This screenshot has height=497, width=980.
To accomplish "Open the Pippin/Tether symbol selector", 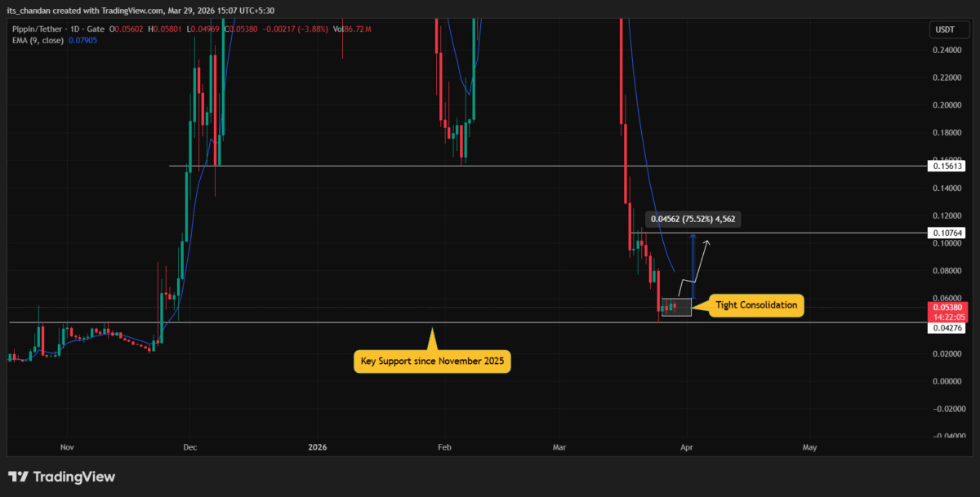I will (x=37, y=28).
